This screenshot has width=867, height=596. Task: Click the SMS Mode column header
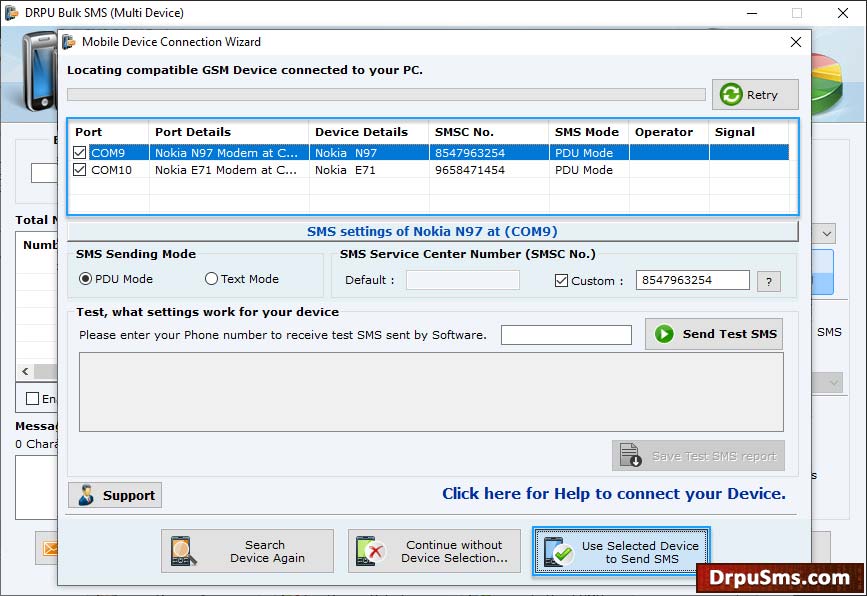(x=589, y=132)
